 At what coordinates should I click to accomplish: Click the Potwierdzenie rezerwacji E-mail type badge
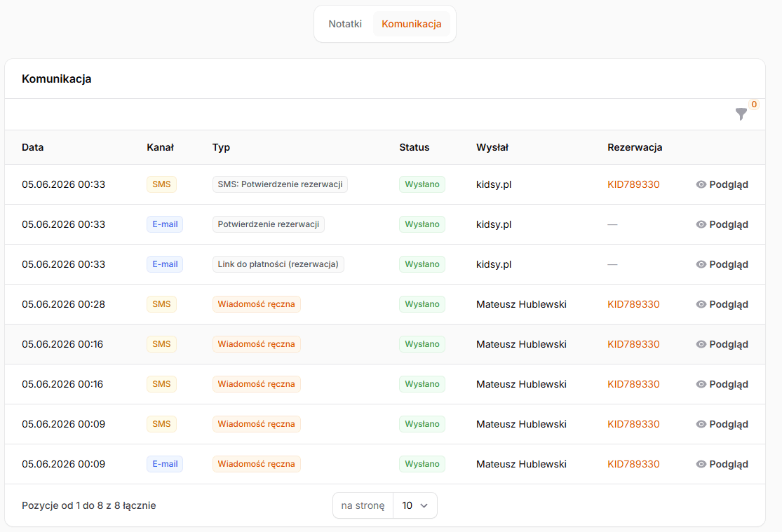click(269, 224)
